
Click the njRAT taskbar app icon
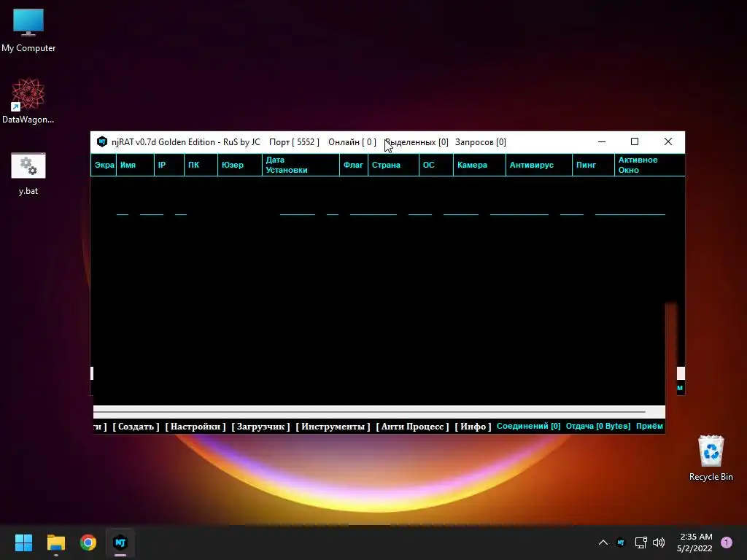click(120, 542)
